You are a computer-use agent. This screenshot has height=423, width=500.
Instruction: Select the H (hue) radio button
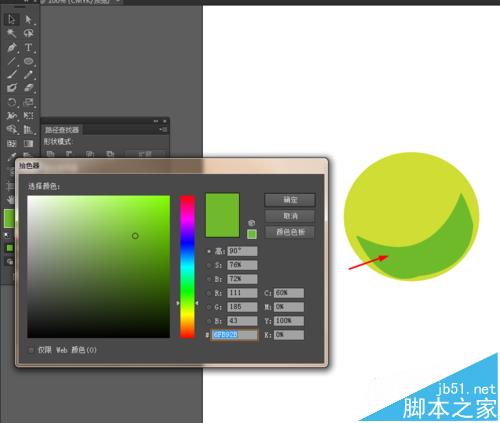point(209,251)
